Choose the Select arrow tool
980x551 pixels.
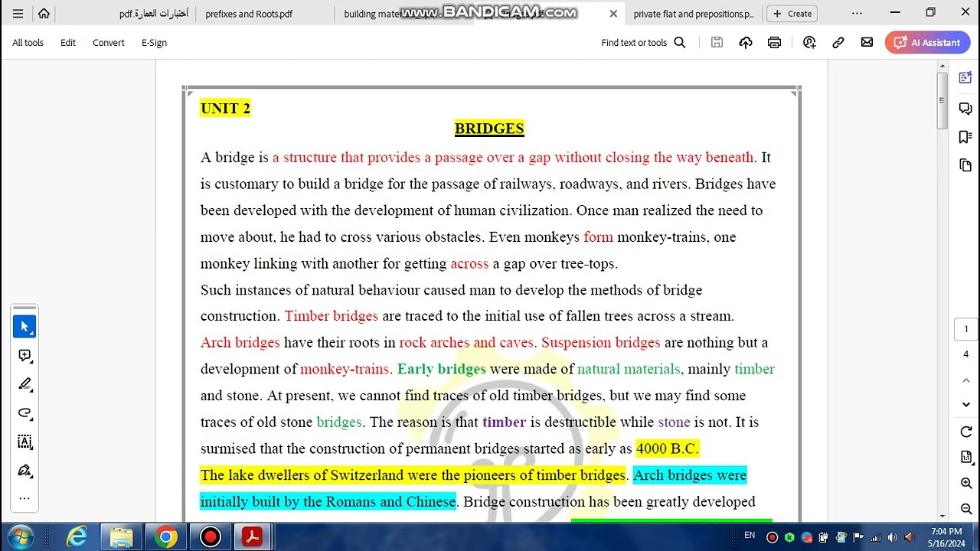pyautogui.click(x=24, y=327)
